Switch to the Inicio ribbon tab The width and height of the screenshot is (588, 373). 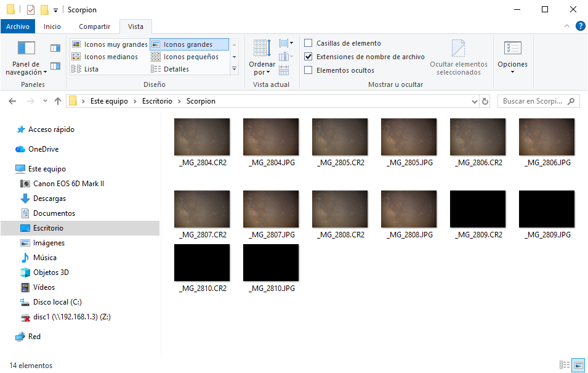52,27
